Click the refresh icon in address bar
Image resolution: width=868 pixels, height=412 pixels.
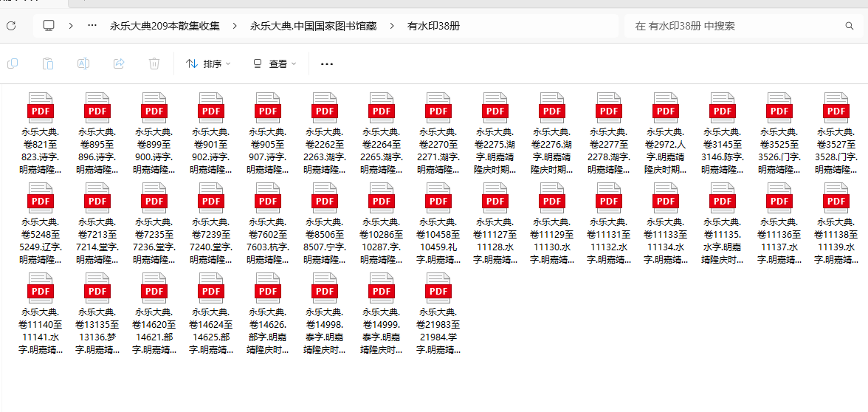pos(10,26)
